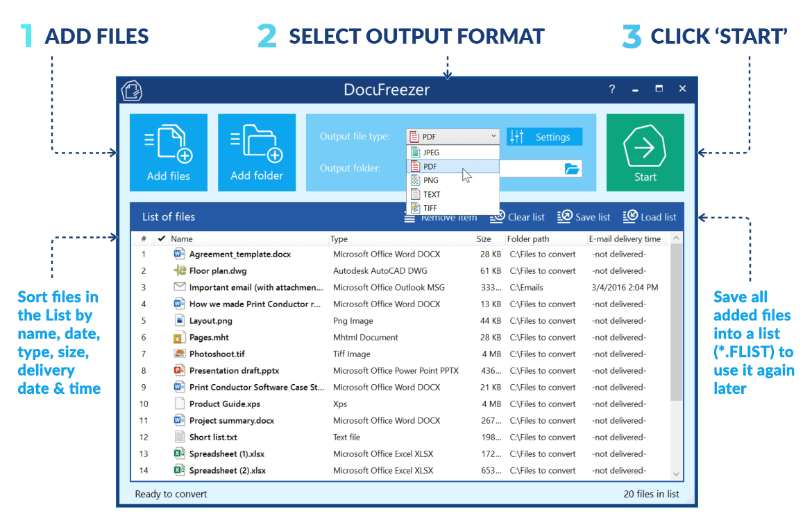Viewport: 812px width, 527px height.
Task: Open the Output file type combo box
Action: 452,137
